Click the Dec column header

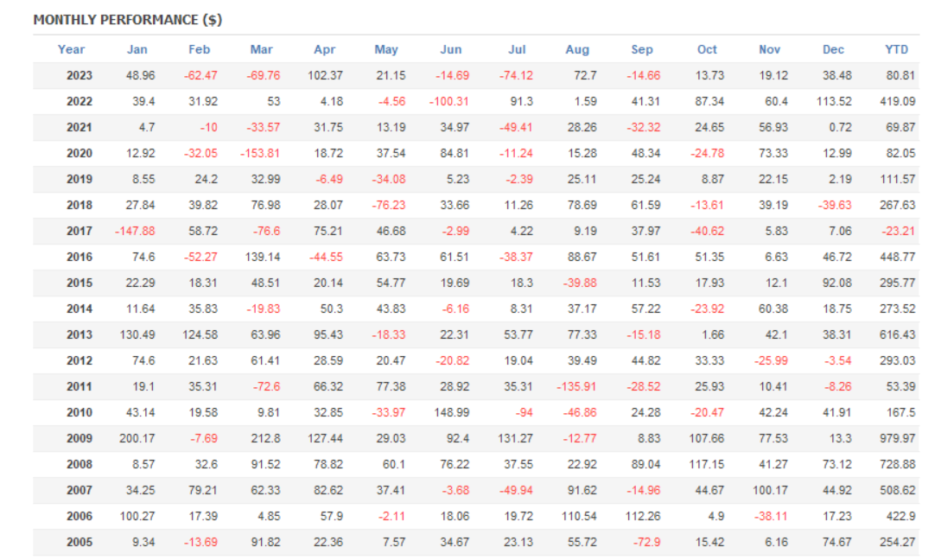click(833, 49)
